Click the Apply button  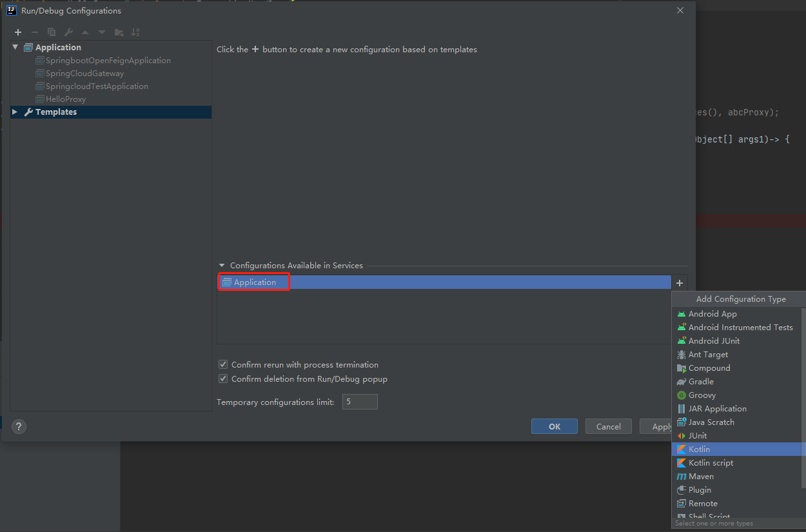coord(656,426)
